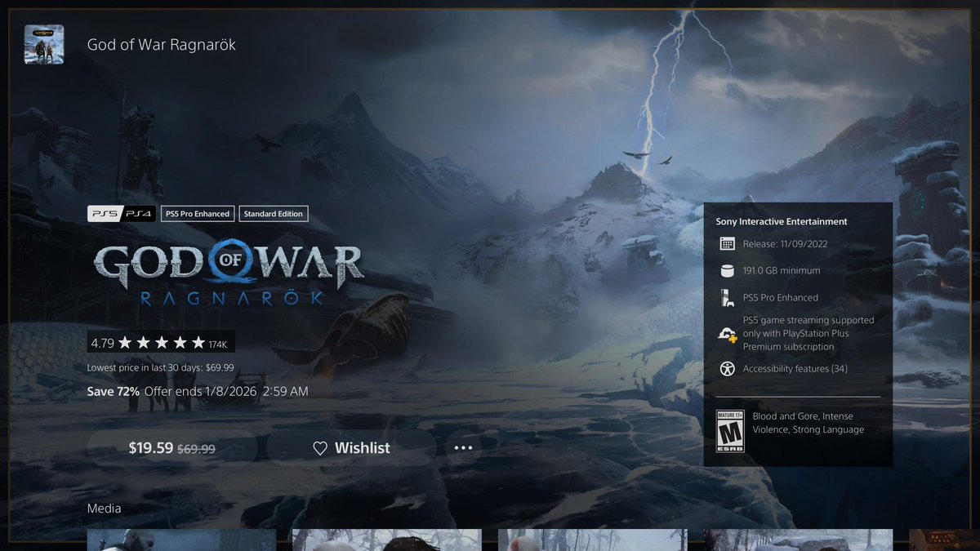Buy the game for $19.59

tap(171, 448)
